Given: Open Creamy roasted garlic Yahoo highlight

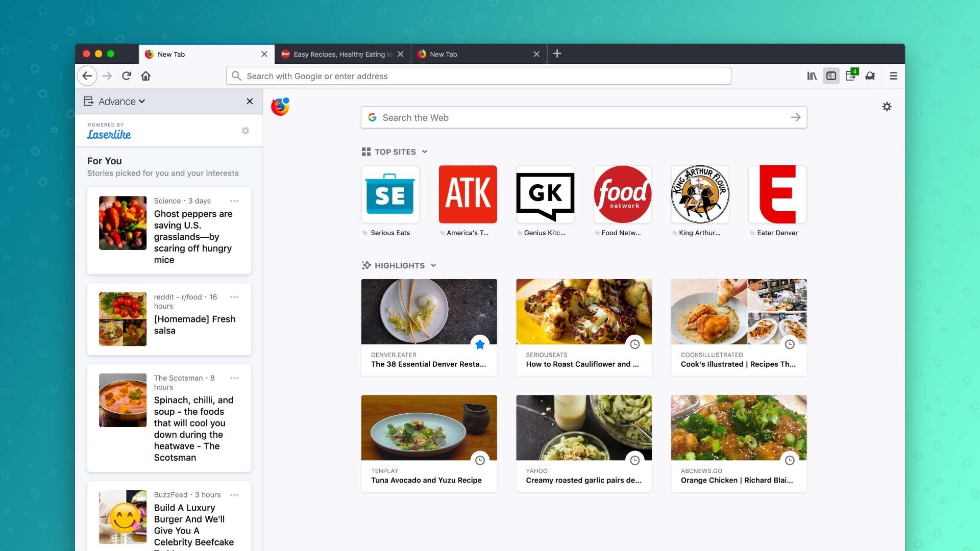Looking at the screenshot, I should [x=584, y=443].
